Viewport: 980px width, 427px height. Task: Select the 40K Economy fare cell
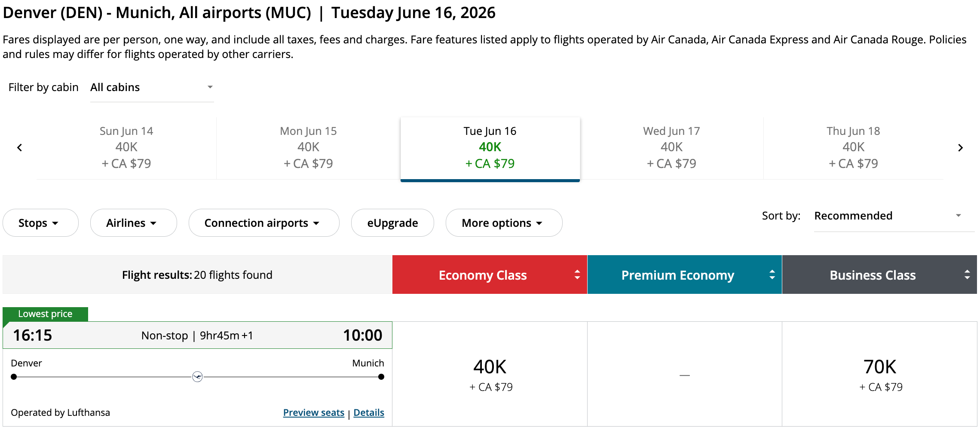click(x=490, y=374)
